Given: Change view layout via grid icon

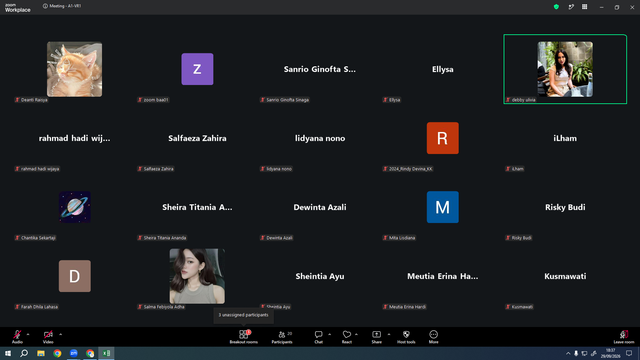Looking at the screenshot, I should click(584, 7).
